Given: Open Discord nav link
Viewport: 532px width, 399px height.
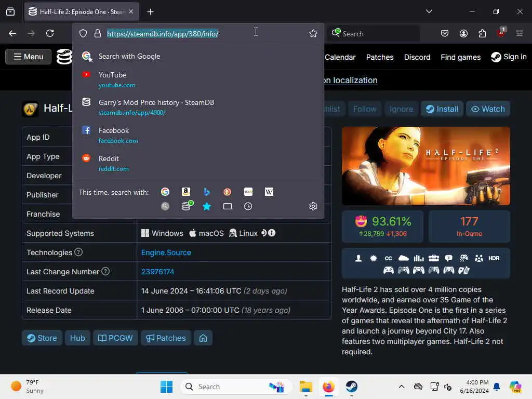Looking at the screenshot, I should click(417, 57).
